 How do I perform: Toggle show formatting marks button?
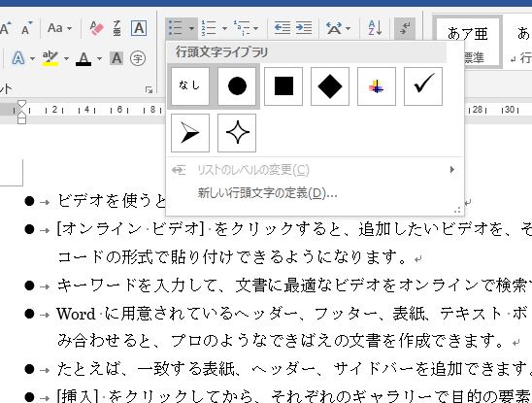pyautogui.click(x=405, y=28)
